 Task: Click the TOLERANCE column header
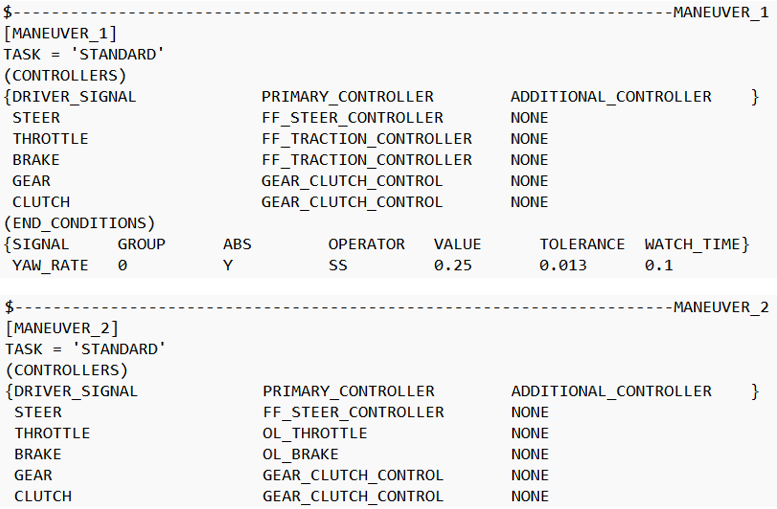582,244
